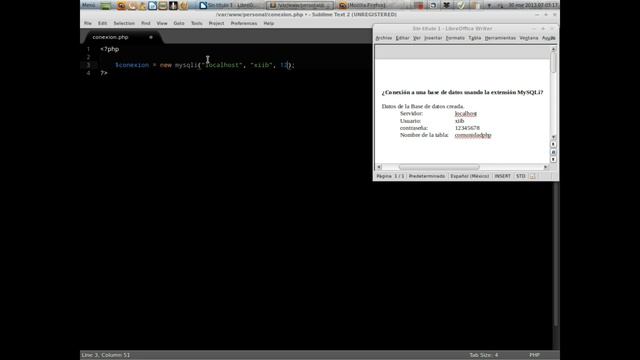Click the "xiib" string in the code
Screen dimensions: 640x360
pyautogui.click(x=261, y=65)
